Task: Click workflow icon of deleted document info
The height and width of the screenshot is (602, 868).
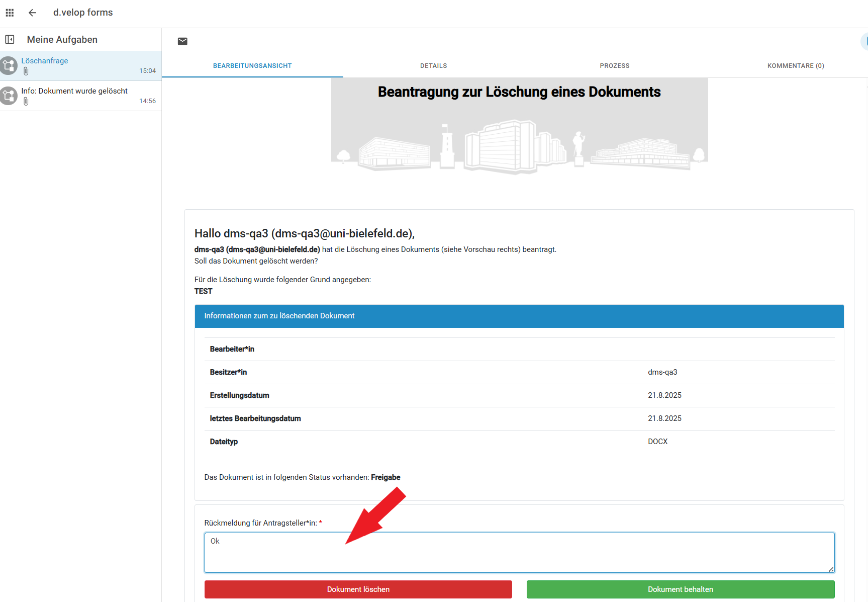Action: (9, 96)
